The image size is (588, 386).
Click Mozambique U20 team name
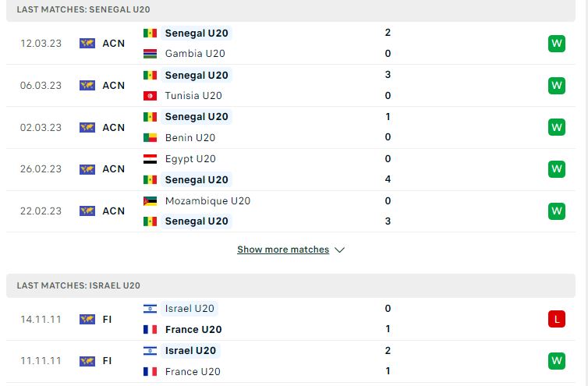coord(207,201)
